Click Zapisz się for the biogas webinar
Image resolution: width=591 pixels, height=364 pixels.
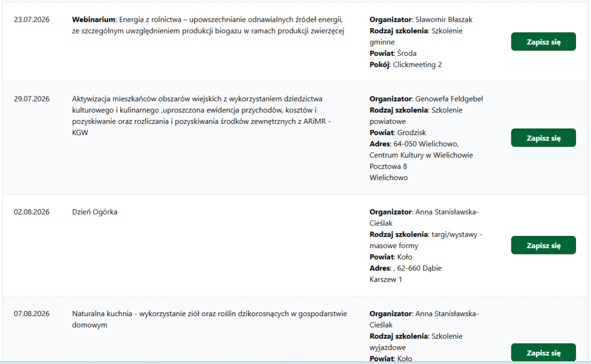[543, 42]
